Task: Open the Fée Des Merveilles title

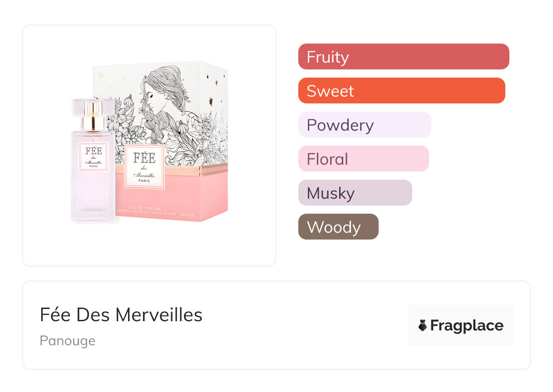Action: point(121,314)
